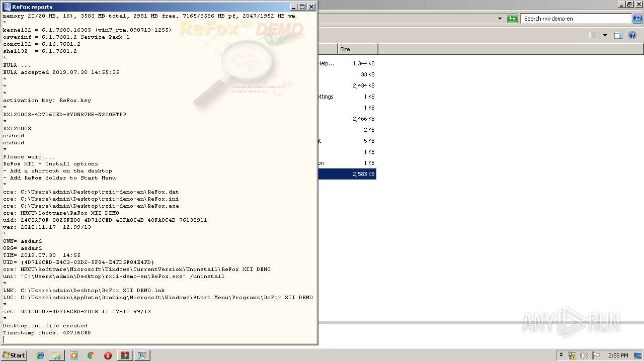Viewport: 644px width, 362px height.
Task: Restore down the Explorer window
Action: click(629, 5)
